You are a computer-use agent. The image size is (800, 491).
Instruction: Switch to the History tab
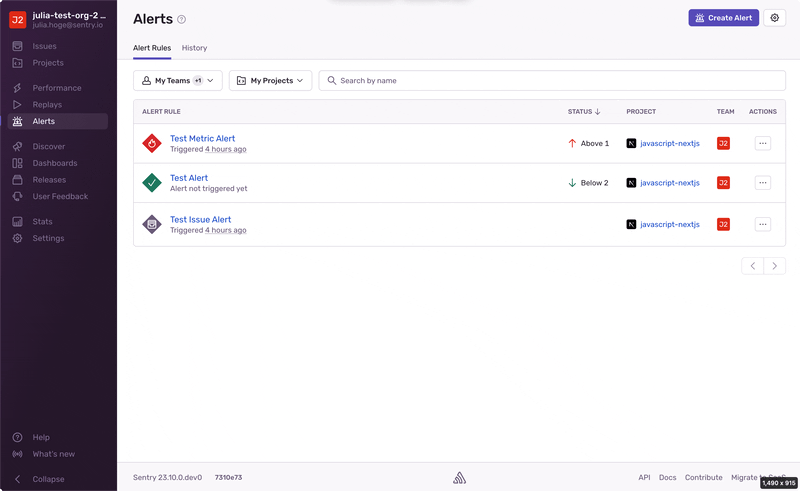point(194,48)
